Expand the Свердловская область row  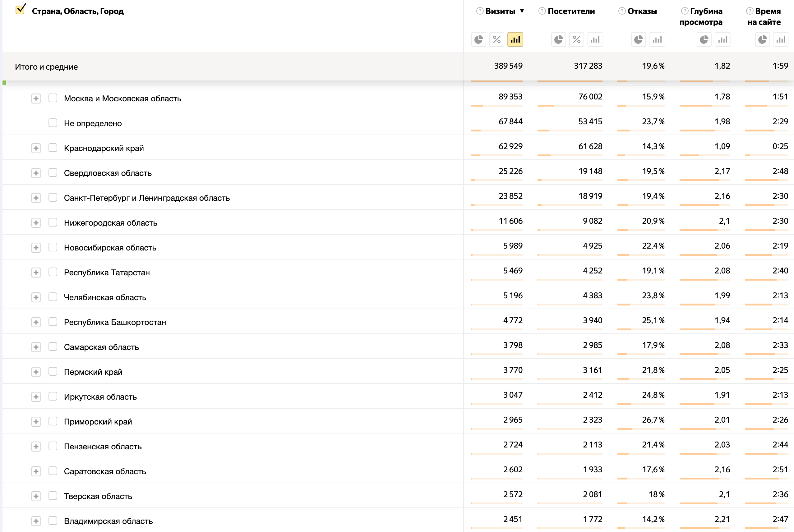point(36,173)
